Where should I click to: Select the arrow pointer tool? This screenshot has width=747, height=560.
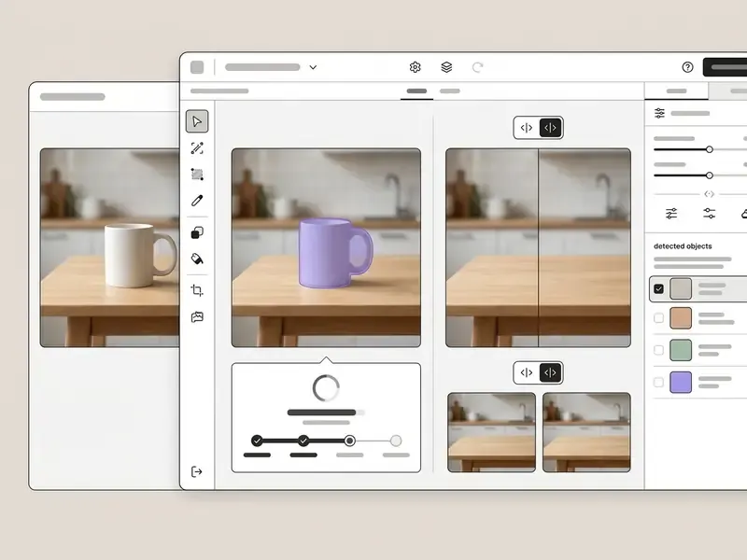pyautogui.click(x=197, y=121)
